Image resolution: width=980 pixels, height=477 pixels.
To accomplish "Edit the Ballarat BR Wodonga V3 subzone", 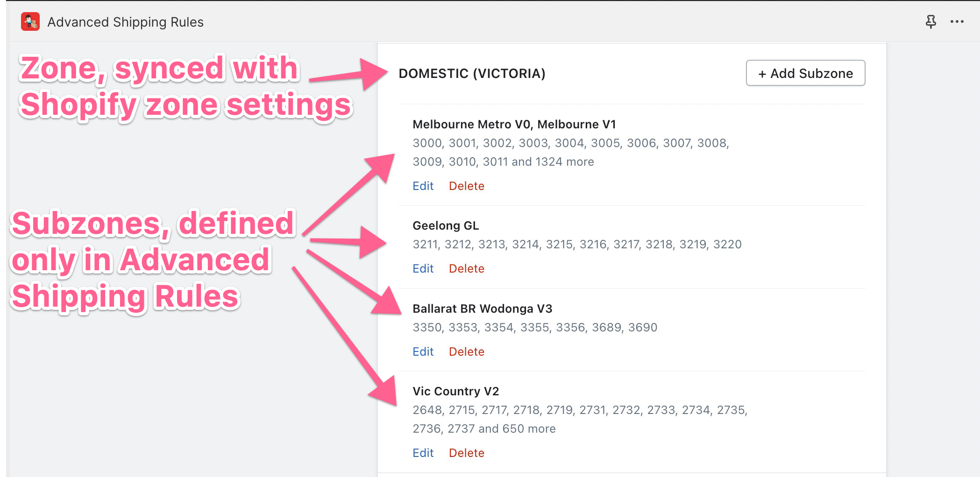I will [423, 351].
